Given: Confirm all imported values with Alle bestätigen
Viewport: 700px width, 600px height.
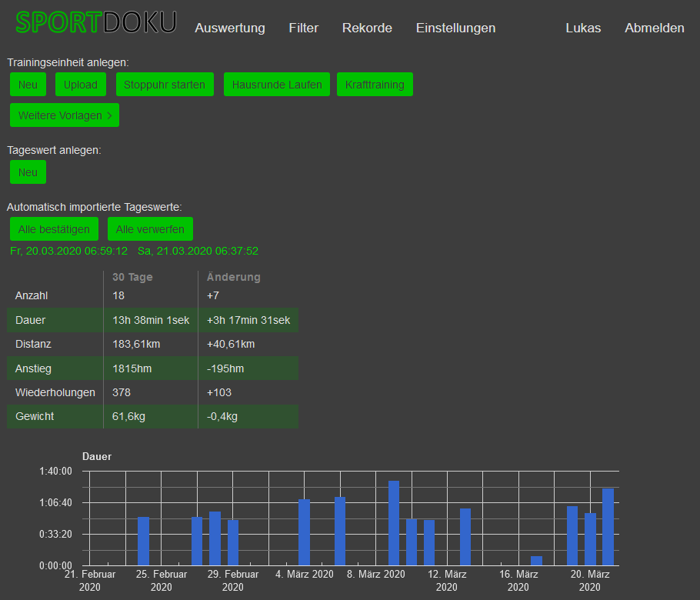Looking at the screenshot, I should pos(54,229).
